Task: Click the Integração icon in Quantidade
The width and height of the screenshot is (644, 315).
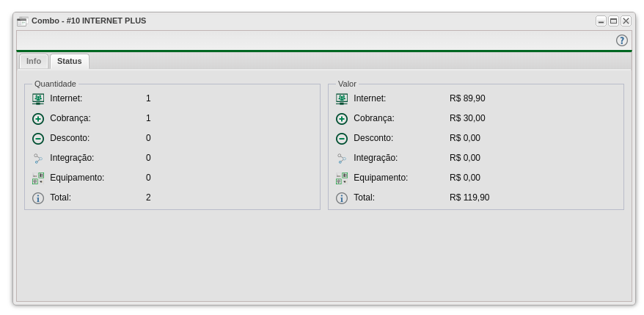Action: [38, 158]
